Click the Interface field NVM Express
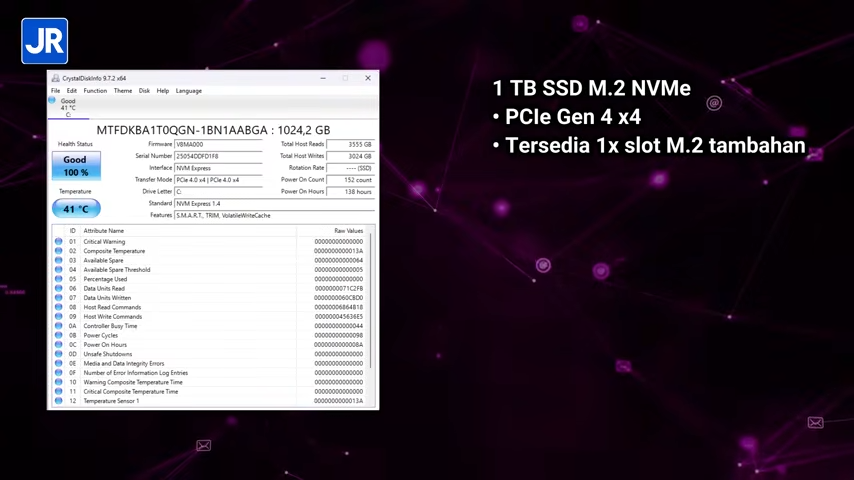The height and width of the screenshot is (480, 854). click(218, 168)
